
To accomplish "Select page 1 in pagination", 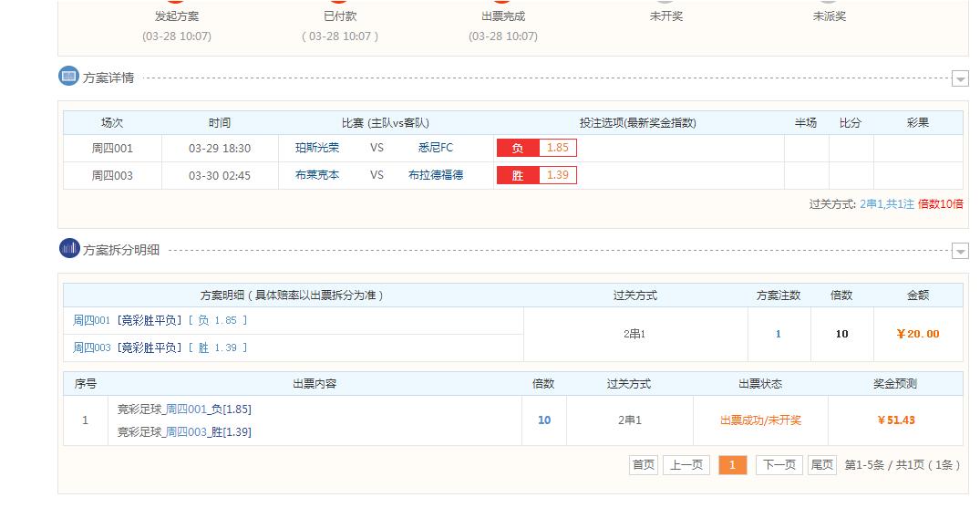I will coord(733,465).
